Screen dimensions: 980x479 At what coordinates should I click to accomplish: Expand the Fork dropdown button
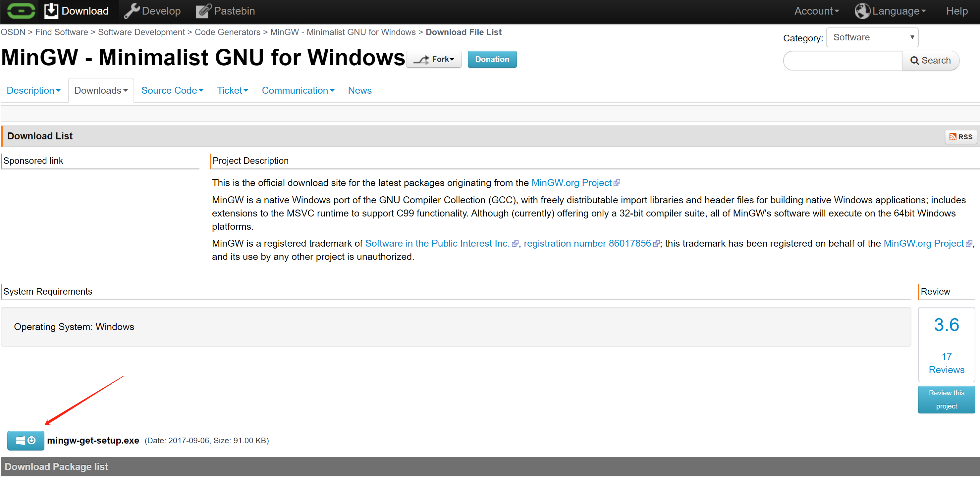pos(434,59)
